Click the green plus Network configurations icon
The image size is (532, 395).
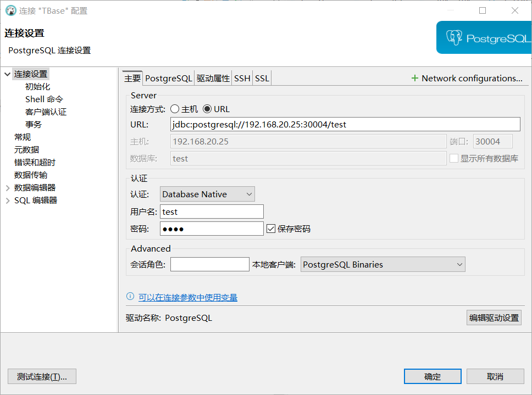tap(414, 79)
